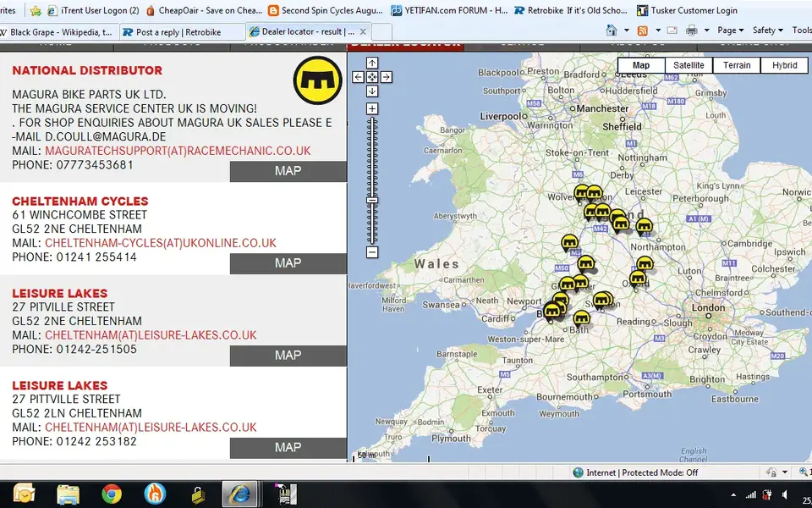812x508 pixels.
Task: Open the Safety menu
Action: (767, 30)
